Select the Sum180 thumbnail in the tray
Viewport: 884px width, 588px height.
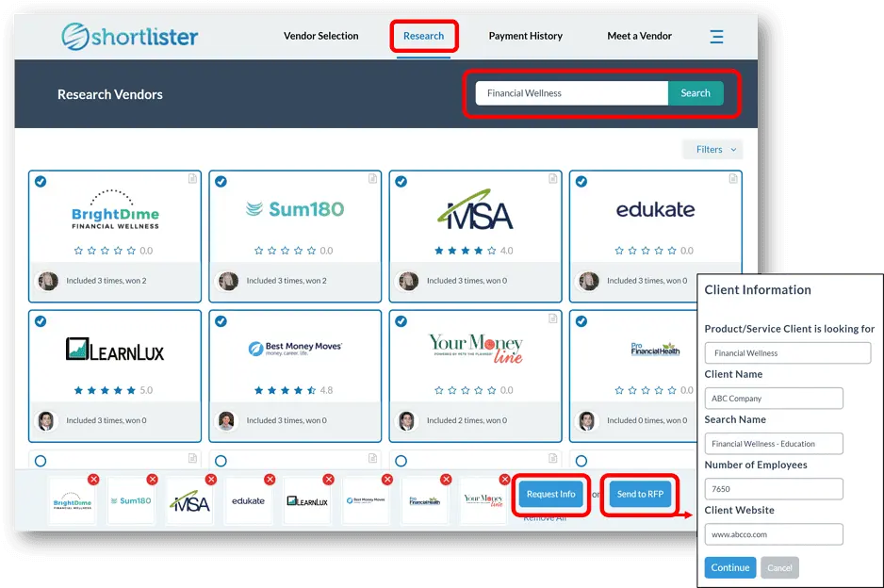pyautogui.click(x=131, y=501)
